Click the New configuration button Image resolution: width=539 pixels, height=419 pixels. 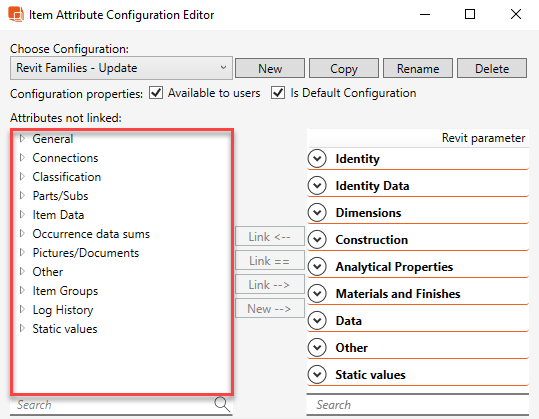[270, 68]
